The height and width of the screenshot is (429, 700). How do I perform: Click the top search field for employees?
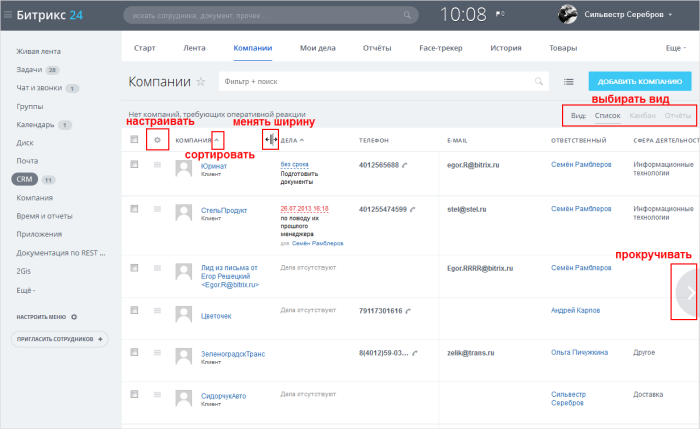click(x=271, y=15)
